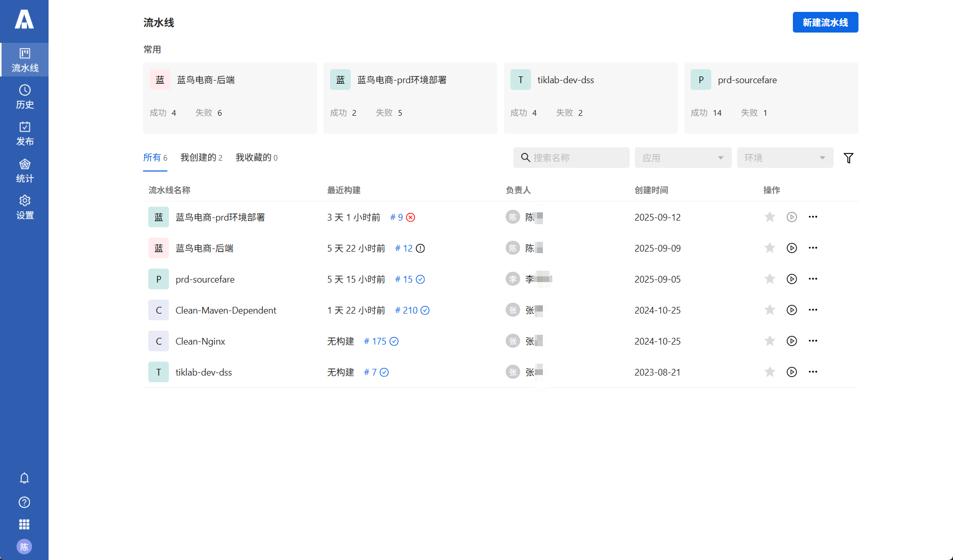This screenshot has width=953, height=560.
Task: Run the 蓝鸟电商-prd环境部署 pipeline
Action: [x=791, y=217]
